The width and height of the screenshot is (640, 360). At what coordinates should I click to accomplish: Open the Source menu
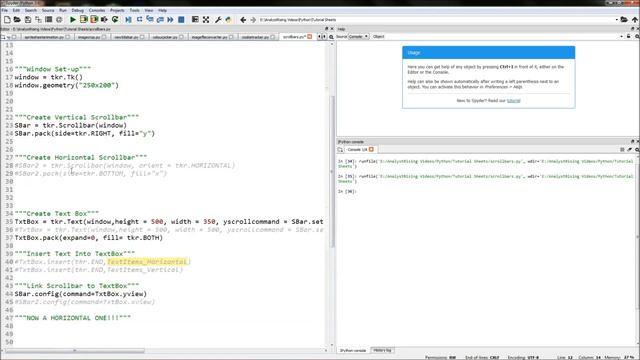click(48, 10)
